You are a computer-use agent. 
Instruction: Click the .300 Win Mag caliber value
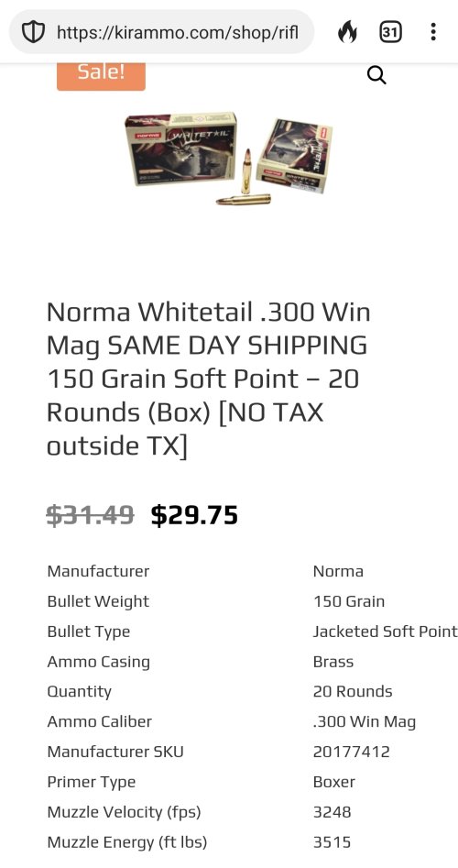(x=364, y=722)
